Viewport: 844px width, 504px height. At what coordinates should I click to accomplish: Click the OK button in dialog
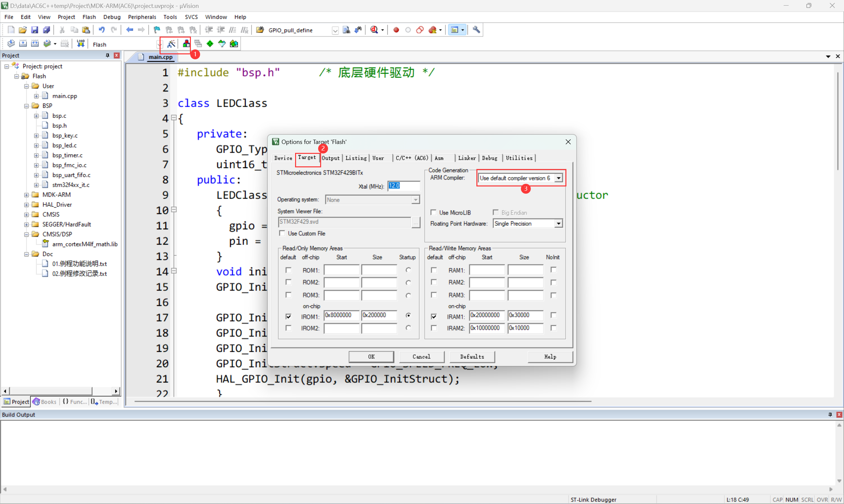371,357
